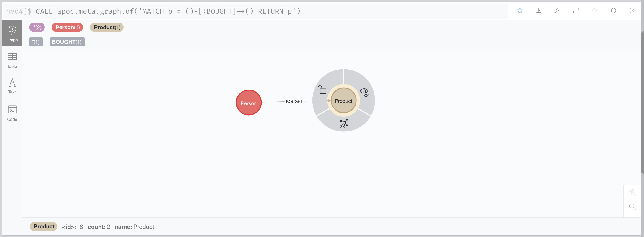Select the *(2) all-nodes pill
Viewport: 644px width, 237px height.
coord(37,27)
